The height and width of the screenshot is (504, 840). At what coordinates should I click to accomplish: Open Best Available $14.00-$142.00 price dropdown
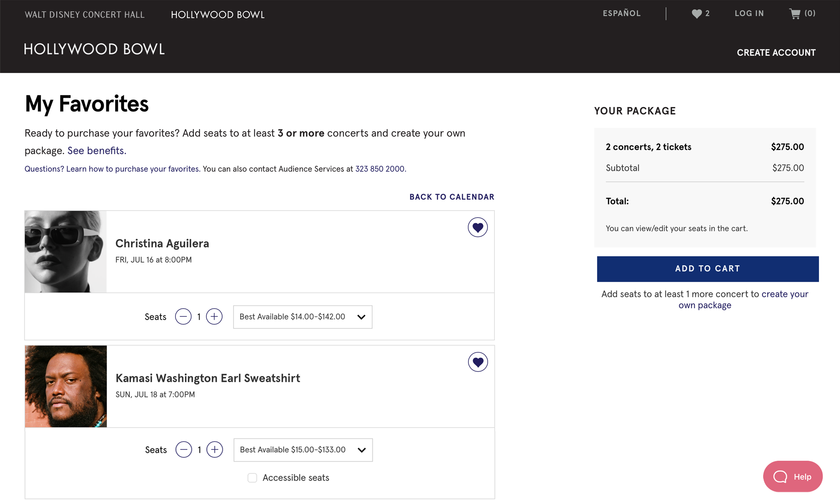click(302, 317)
